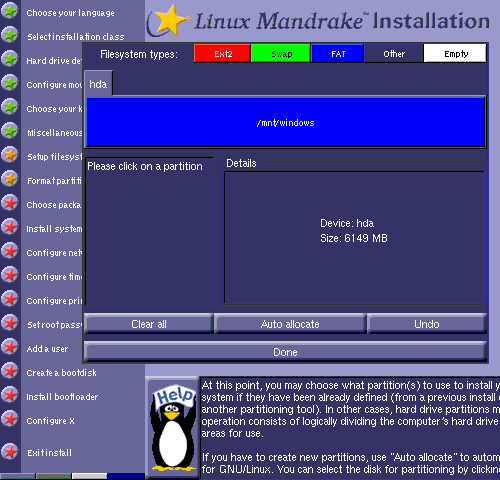
Task: Open the Install bootloader step
Action: click(62, 397)
